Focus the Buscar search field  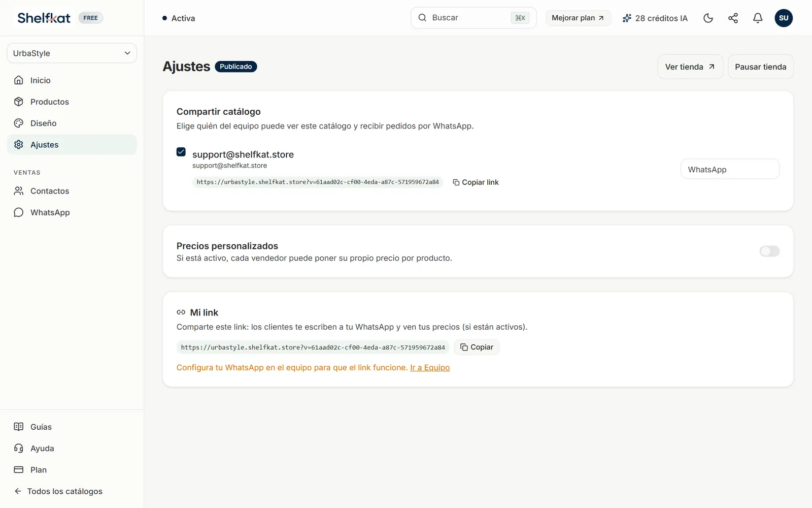(473, 18)
